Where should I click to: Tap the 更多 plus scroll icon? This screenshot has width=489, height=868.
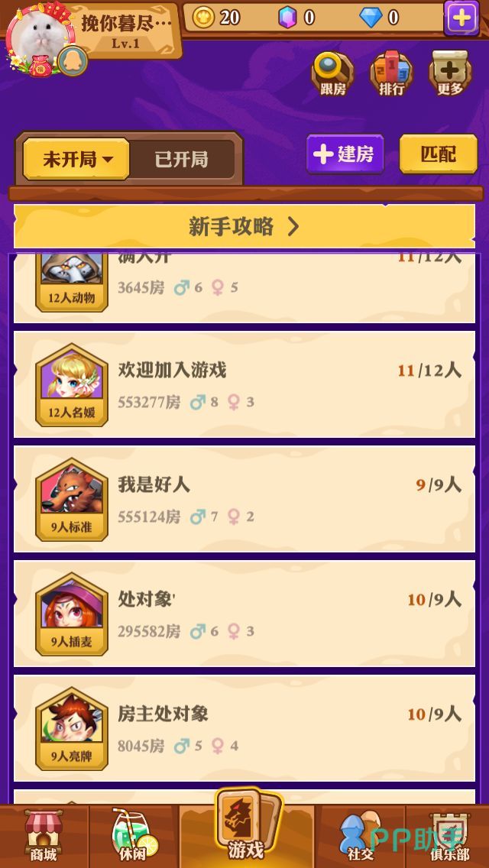tap(450, 73)
